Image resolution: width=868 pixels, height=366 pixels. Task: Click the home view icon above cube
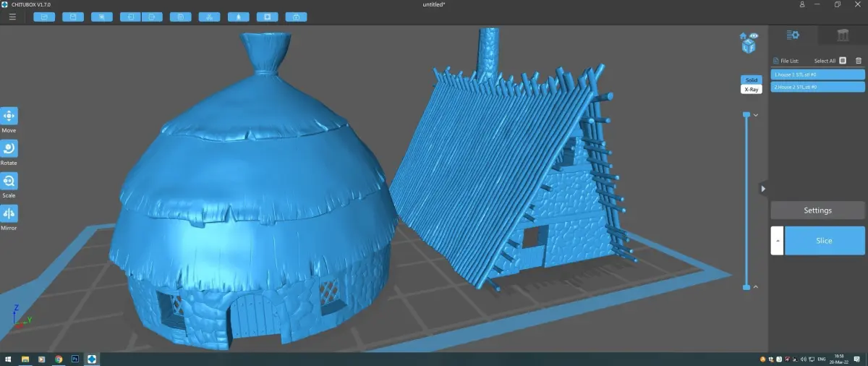[743, 35]
